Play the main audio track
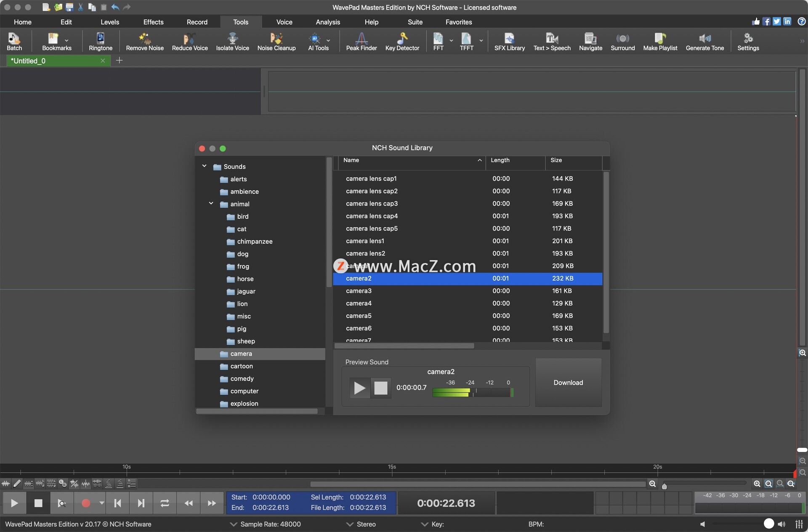The height and width of the screenshot is (532, 808). pos(14,503)
